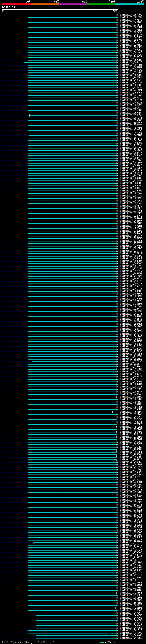Select the UniRef100_O64448 label
146x644 pixels.
[x=131, y=93]
